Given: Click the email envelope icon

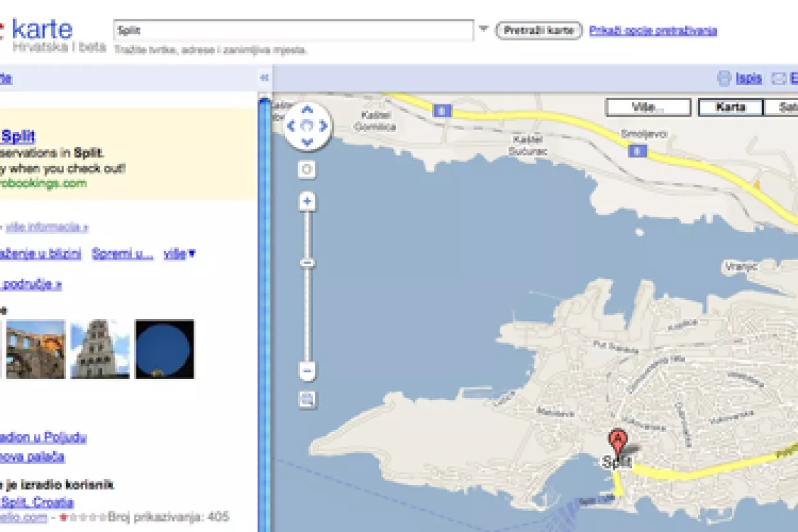Looking at the screenshot, I should pos(779,79).
